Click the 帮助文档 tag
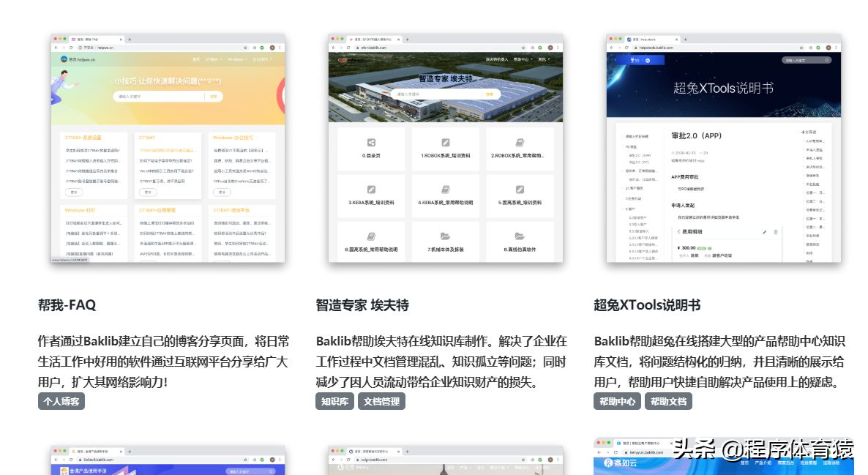The height and width of the screenshot is (475, 868). (x=669, y=401)
